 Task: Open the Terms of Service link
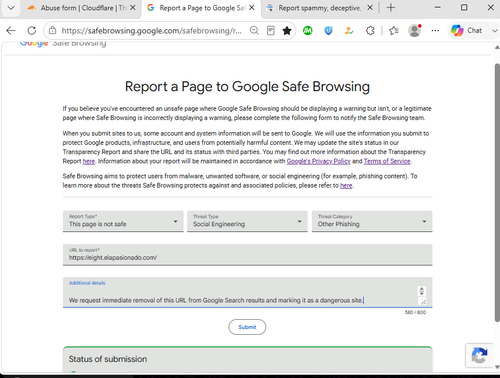(387, 161)
